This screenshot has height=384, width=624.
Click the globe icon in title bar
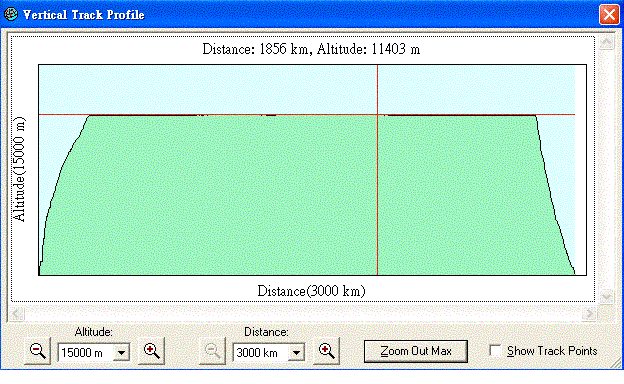click(11, 14)
